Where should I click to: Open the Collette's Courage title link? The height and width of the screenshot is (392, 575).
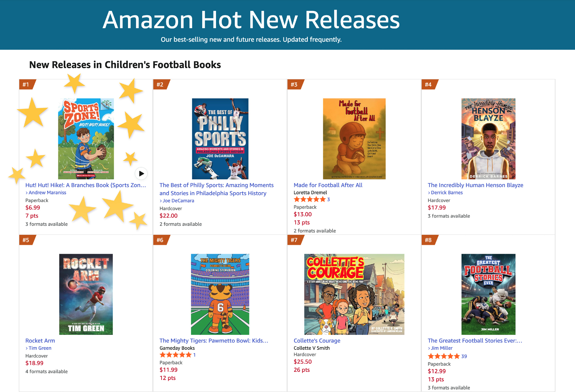click(317, 341)
